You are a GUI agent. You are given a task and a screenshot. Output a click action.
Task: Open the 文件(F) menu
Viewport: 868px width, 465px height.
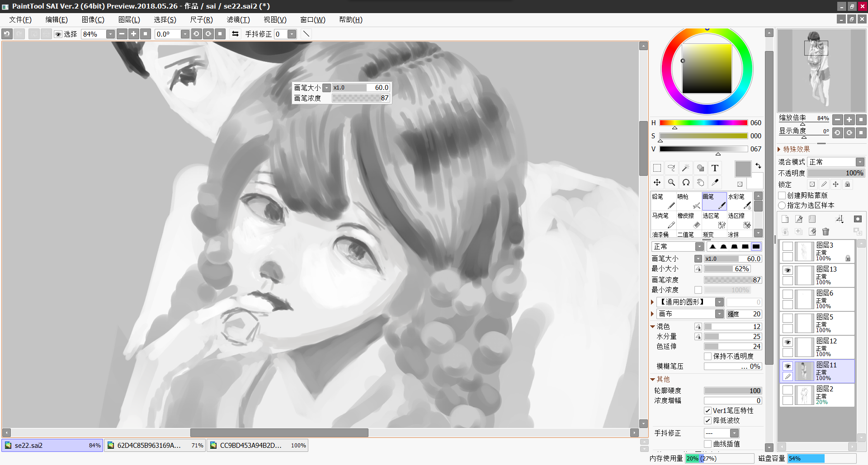tap(20, 19)
